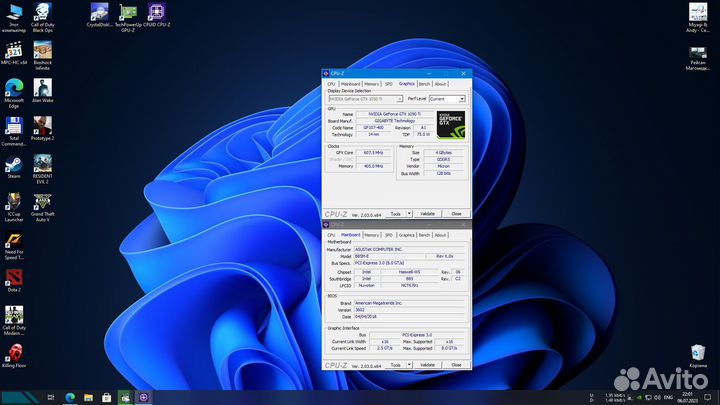Open Tools dropdown arrow in upper CPU-Z
This screenshot has height=405, width=720.
[x=409, y=214]
